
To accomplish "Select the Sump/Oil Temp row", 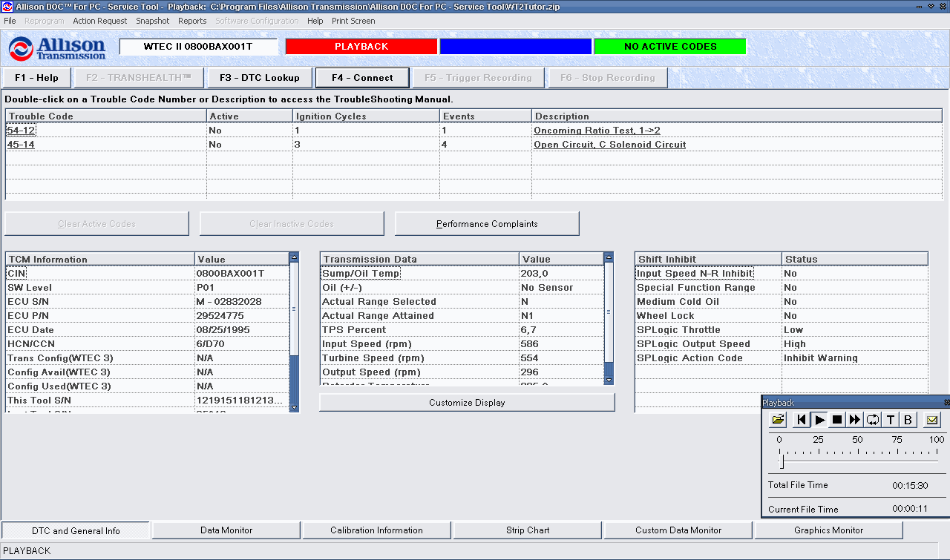I will [462, 274].
